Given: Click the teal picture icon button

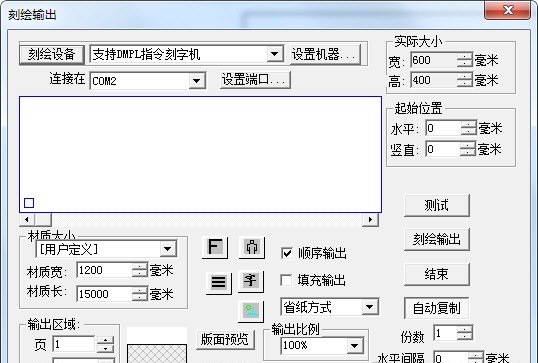Looking at the screenshot, I should click(x=251, y=311).
